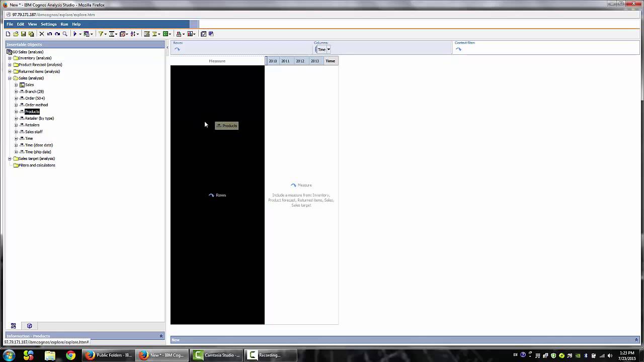Expand the Branch (29) dimension
The height and width of the screenshot is (362, 644).
[16, 92]
